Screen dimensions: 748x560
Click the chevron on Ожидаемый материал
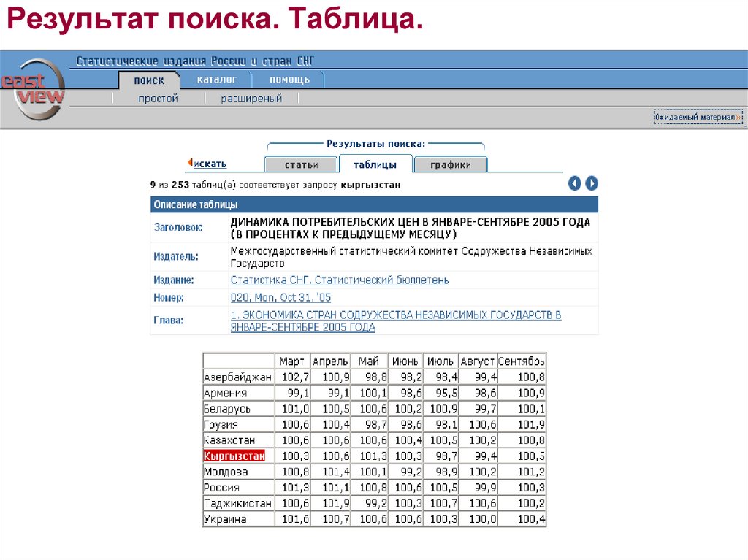[736, 117]
